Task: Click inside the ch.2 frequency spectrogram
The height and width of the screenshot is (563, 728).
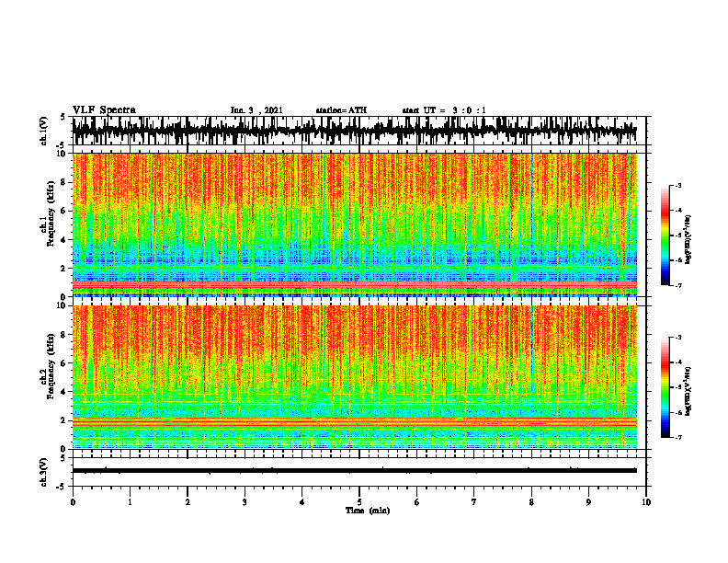Action: 355,377
